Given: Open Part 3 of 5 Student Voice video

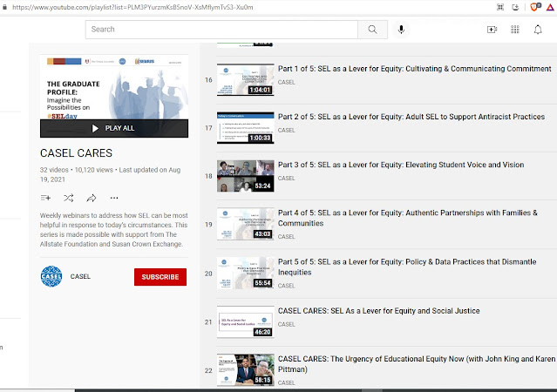Looking at the screenshot, I should pos(401,165).
